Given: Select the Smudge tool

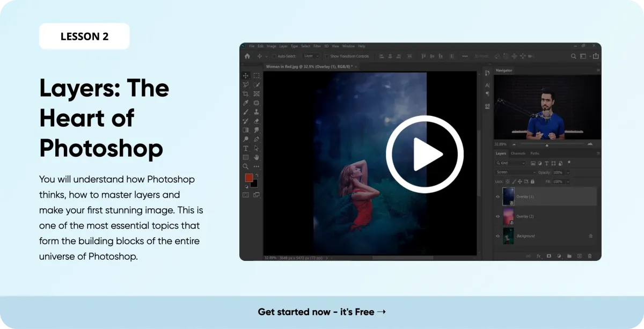Looking at the screenshot, I should click(257, 130).
